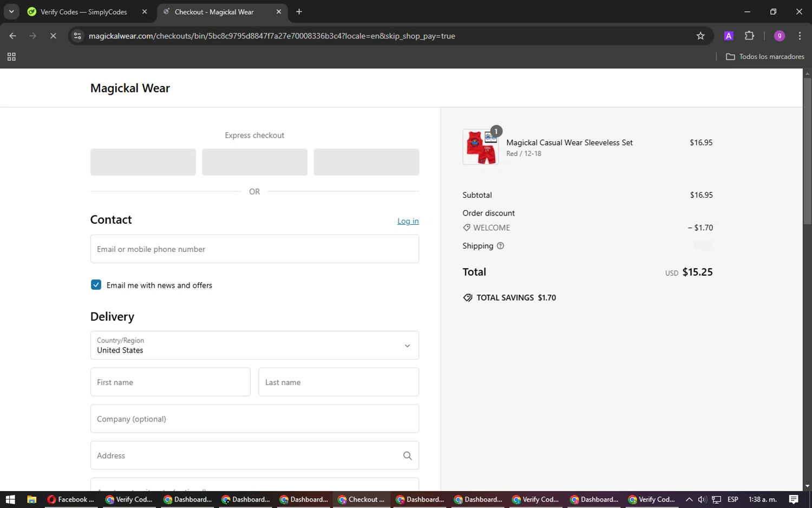Click the TOTAL SAVINGS $1.70 label
The width and height of the screenshot is (812, 508).
tap(510, 298)
